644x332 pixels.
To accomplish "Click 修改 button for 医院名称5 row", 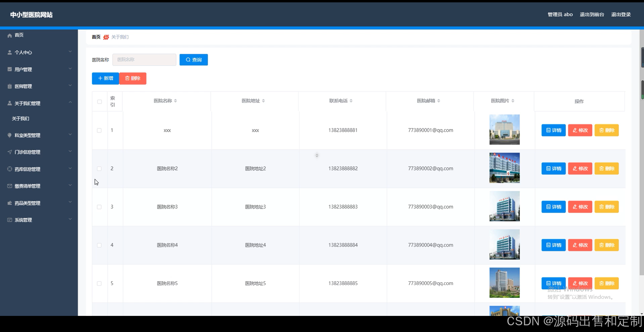I will pos(580,283).
